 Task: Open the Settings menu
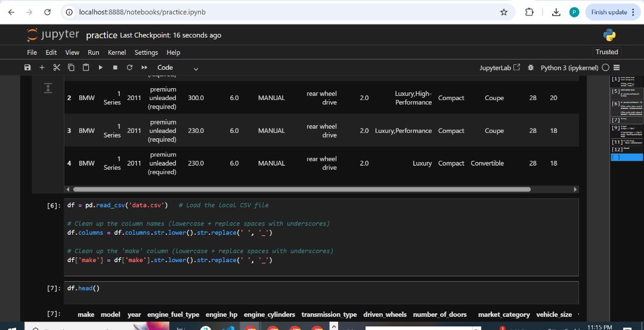(x=146, y=52)
